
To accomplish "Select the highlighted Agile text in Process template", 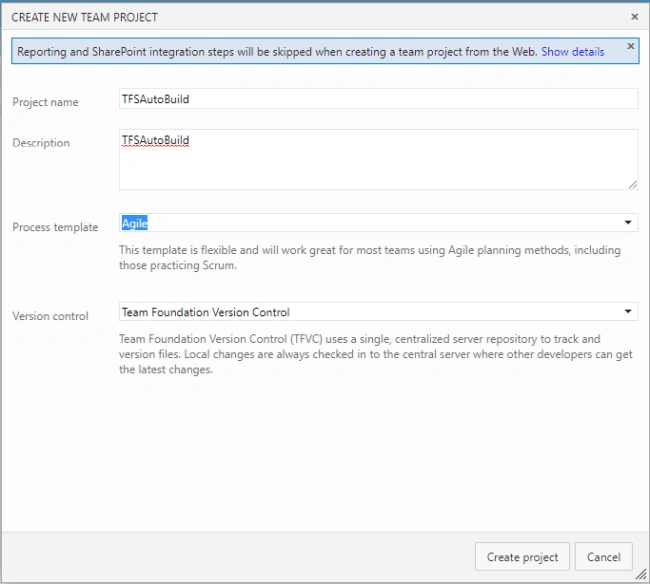I will 135,223.
